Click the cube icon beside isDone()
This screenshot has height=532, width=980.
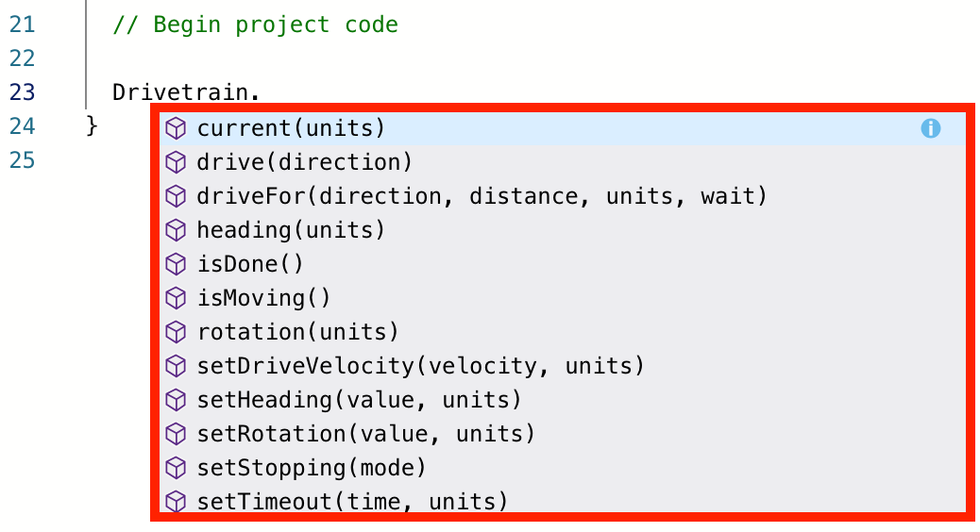click(x=176, y=264)
